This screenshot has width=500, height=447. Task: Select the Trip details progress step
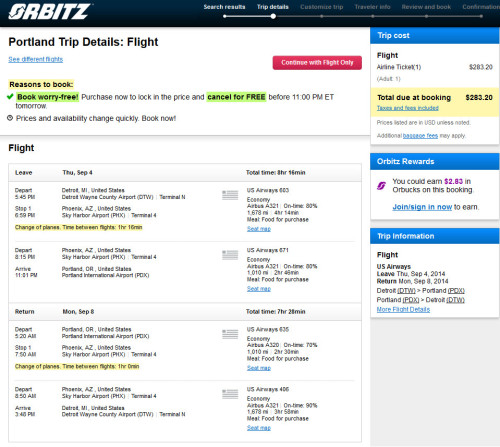[273, 7]
